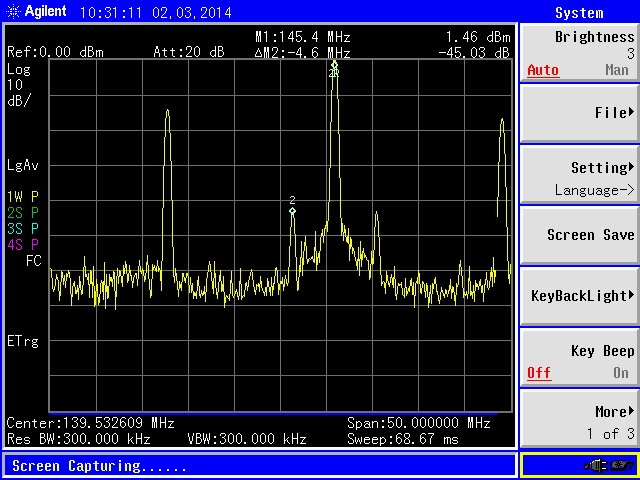This screenshot has width=640, height=480.
Task: Open the File submenu
Action: coord(579,113)
